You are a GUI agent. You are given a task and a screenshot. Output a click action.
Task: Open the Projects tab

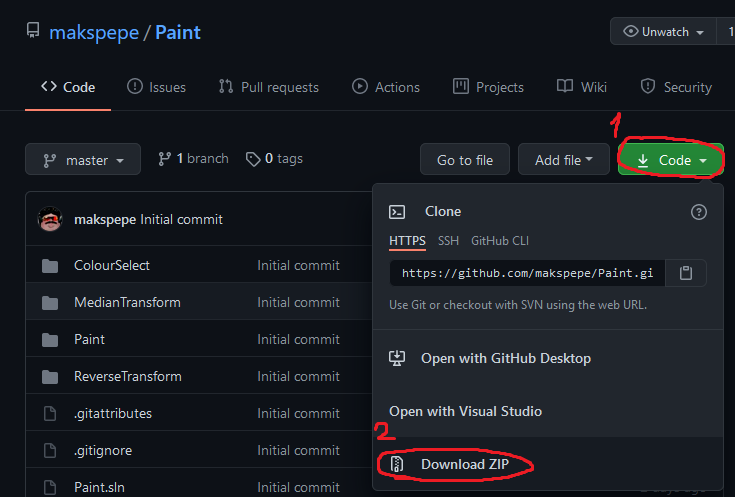click(488, 87)
